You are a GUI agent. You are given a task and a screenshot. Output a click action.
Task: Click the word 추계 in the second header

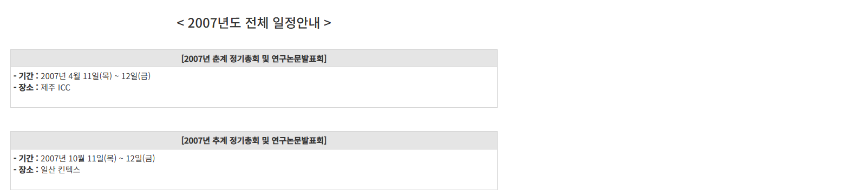(219, 140)
